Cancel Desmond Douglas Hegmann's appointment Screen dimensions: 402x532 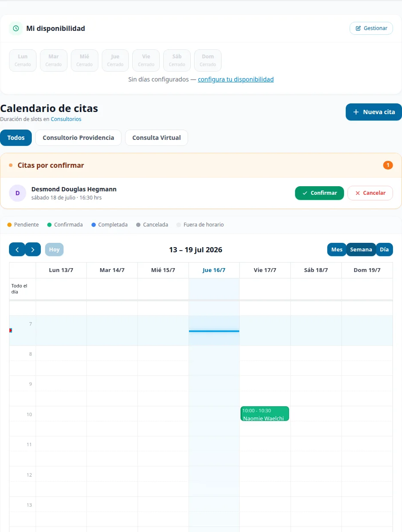point(370,193)
